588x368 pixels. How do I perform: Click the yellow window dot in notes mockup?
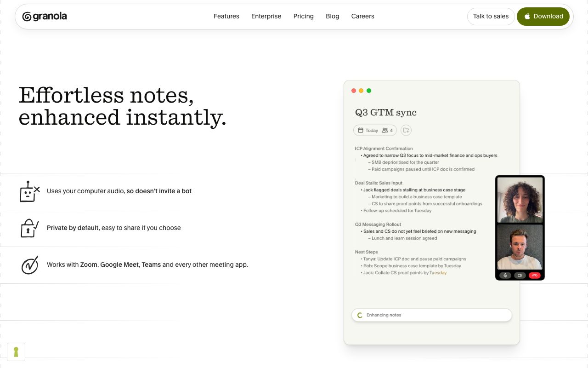(x=361, y=91)
